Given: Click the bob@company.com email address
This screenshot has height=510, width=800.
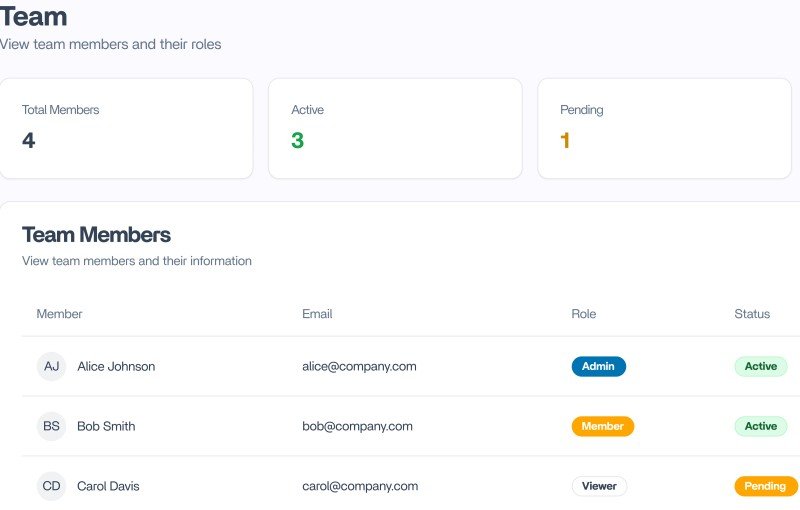Looking at the screenshot, I should 357,426.
